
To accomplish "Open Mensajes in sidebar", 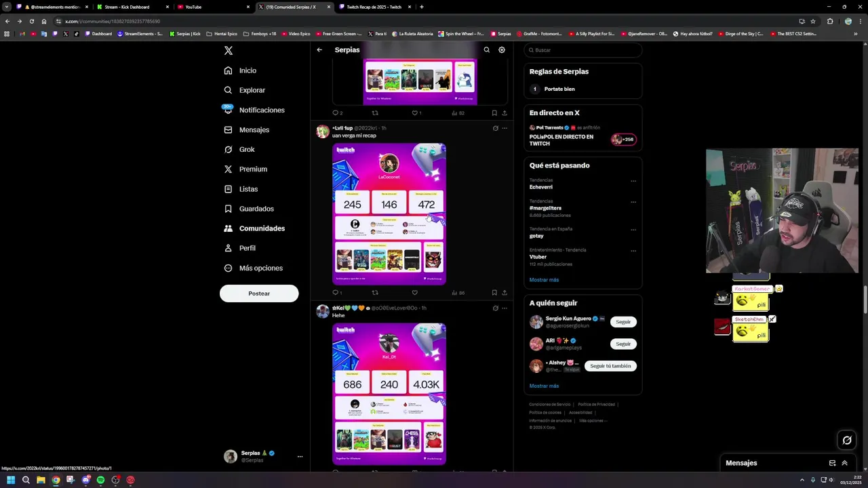I will tap(247, 129).
